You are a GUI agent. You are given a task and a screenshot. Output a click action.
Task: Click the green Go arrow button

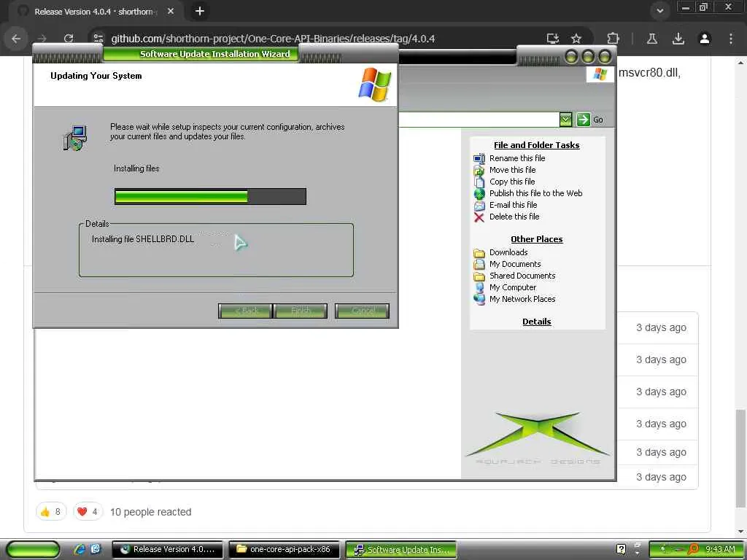pyautogui.click(x=583, y=120)
